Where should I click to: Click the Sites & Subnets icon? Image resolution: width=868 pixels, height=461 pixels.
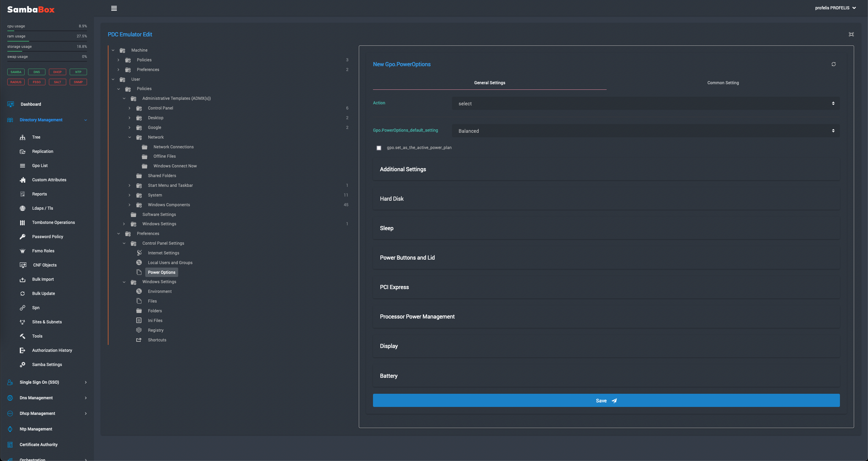[23, 322]
